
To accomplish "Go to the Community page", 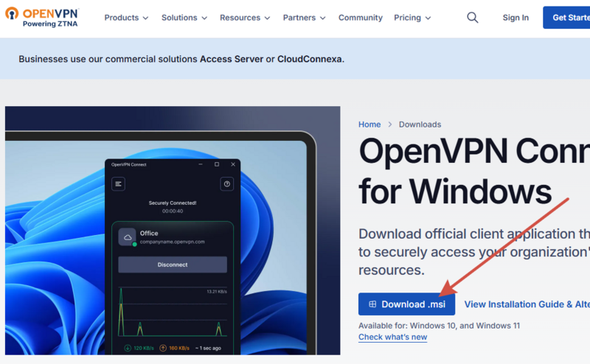I will coord(361,18).
